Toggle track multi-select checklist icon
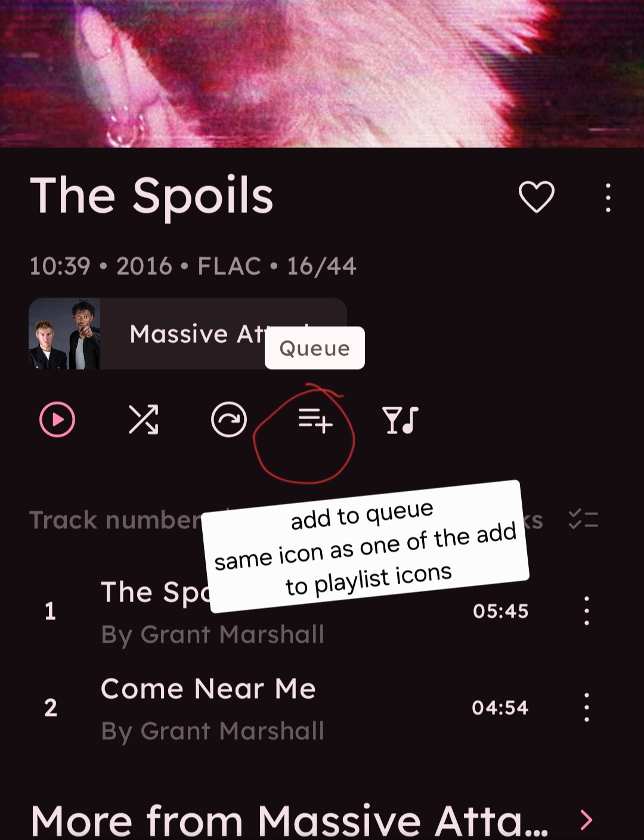 click(583, 519)
